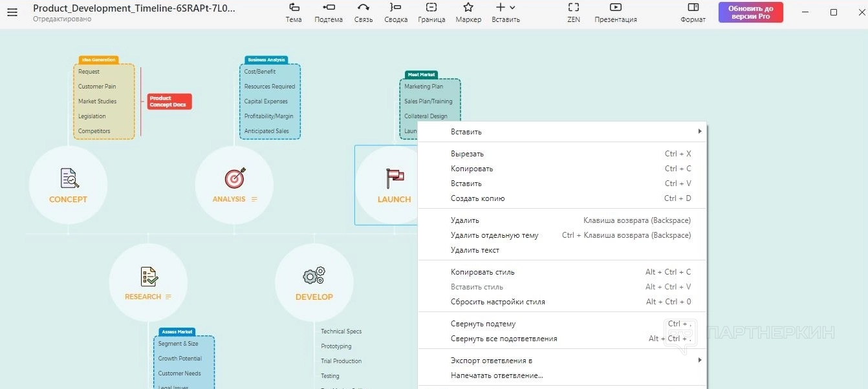Select the Prototyping subtopic
Image resolution: width=868 pixels, height=389 pixels.
[336, 346]
